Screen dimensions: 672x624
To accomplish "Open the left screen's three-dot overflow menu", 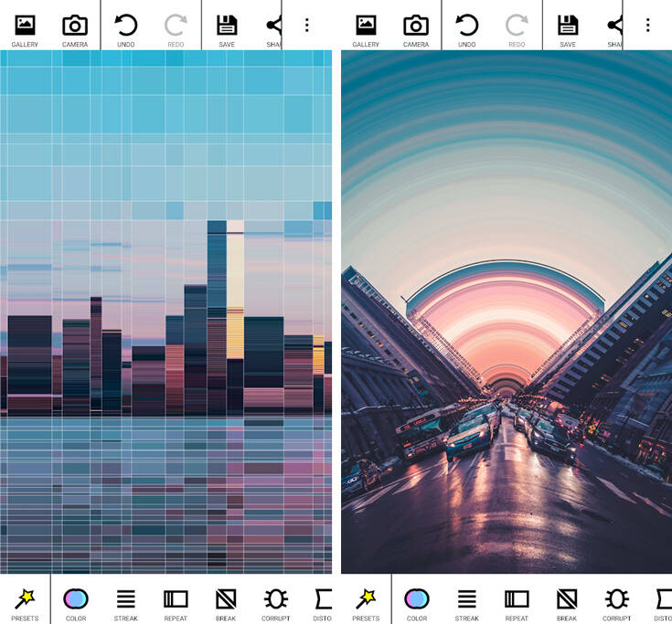I will click(x=306, y=26).
